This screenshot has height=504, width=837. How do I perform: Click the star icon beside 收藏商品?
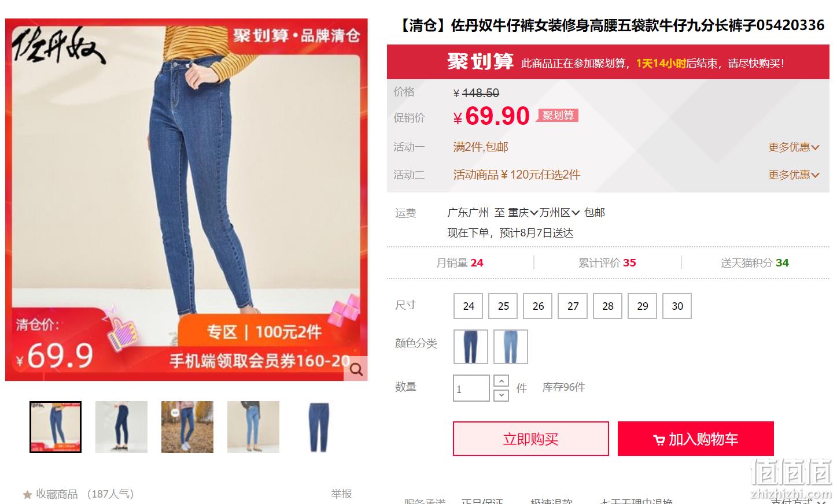click(27, 495)
